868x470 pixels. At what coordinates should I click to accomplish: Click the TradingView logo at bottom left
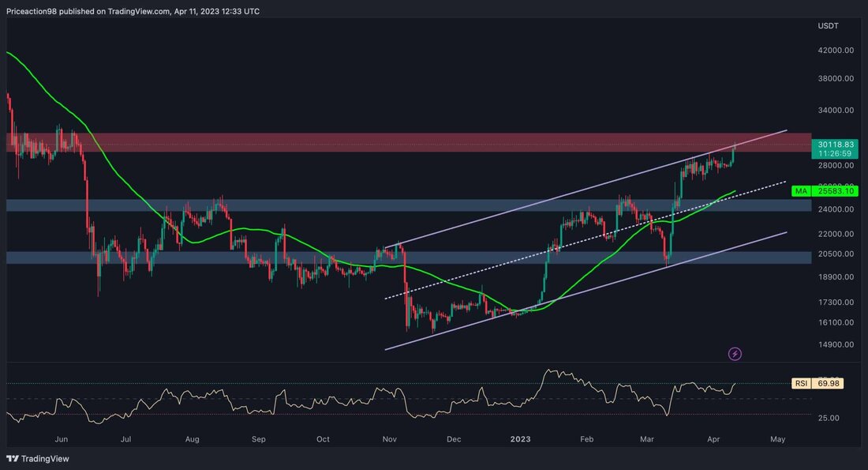click(x=38, y=459)
